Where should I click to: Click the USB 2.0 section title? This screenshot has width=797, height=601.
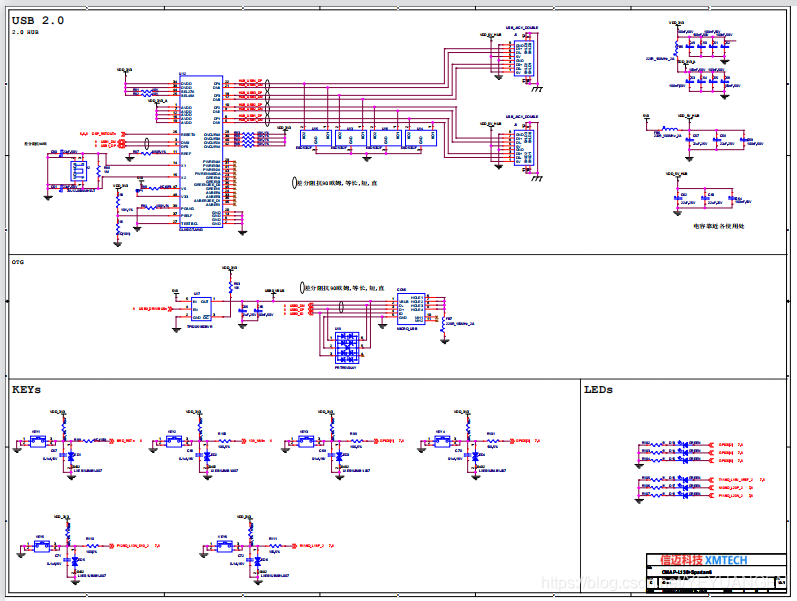[x=38, y=21]
